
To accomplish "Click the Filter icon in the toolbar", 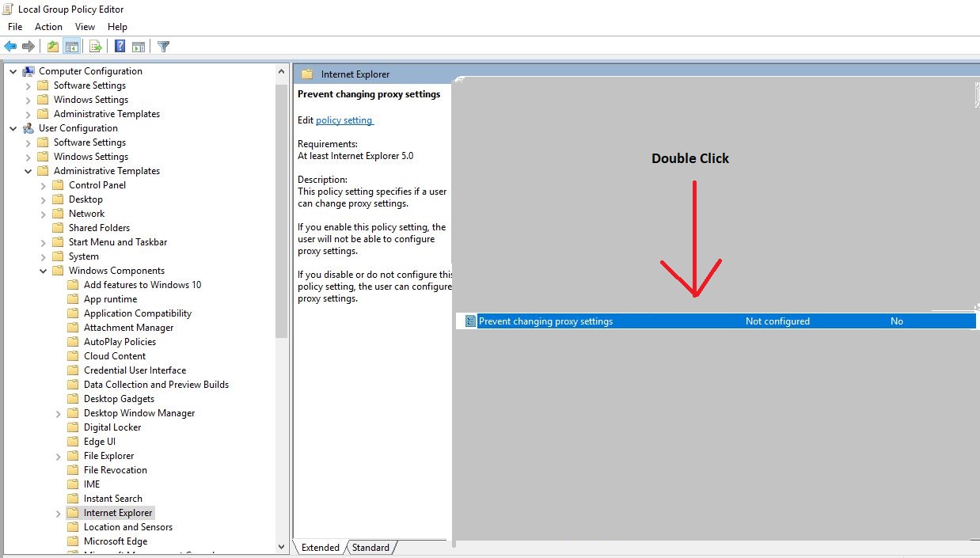I will tap(164, 46).
